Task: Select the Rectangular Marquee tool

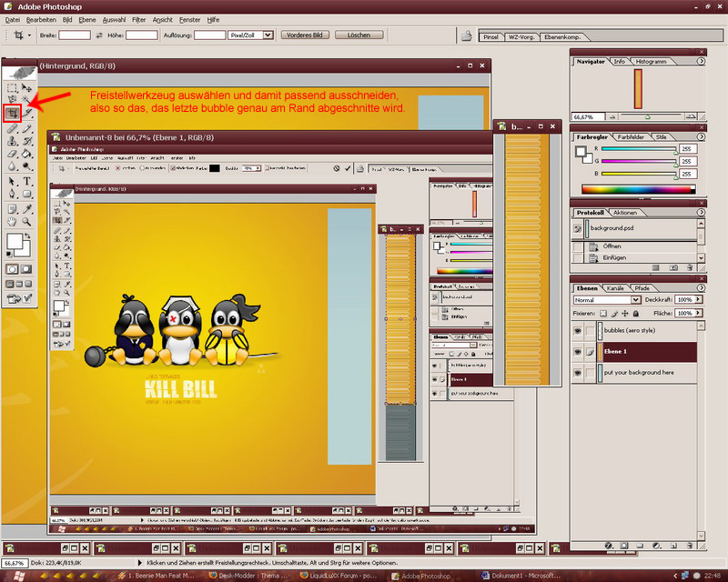Action: (x=12, y=87)
